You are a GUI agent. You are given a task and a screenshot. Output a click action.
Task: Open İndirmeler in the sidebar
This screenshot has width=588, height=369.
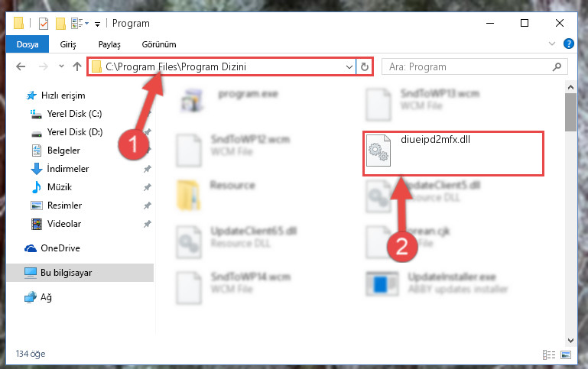[x=68, y=169]
